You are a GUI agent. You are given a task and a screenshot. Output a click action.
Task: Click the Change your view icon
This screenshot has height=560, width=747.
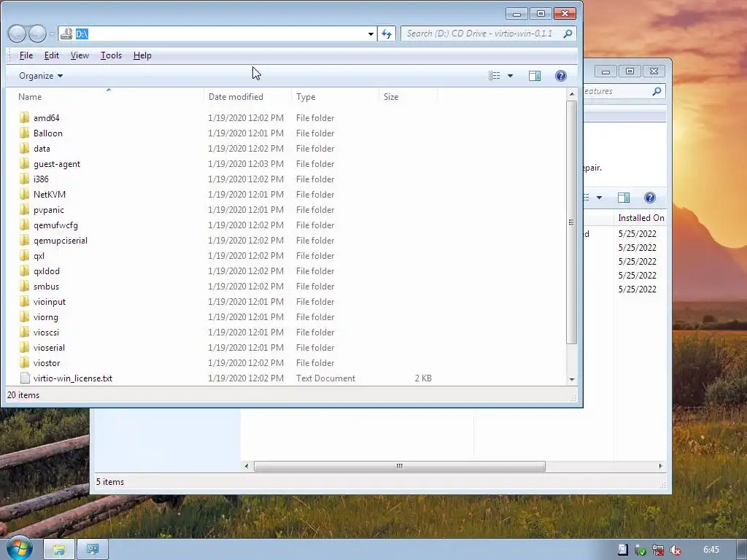(x=495, y=76)
